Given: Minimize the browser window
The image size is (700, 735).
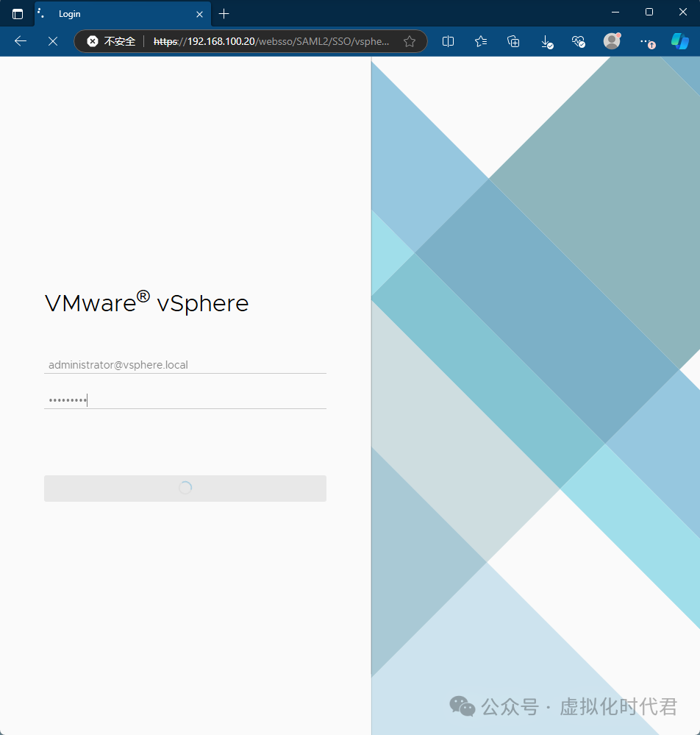Looking at the screenshot, I should tap(615, 13).
